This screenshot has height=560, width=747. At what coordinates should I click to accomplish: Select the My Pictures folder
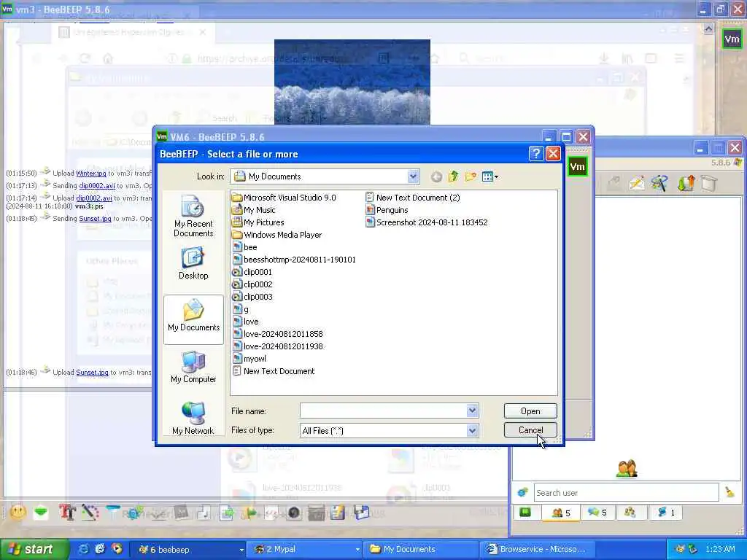(x=258, y=222)
